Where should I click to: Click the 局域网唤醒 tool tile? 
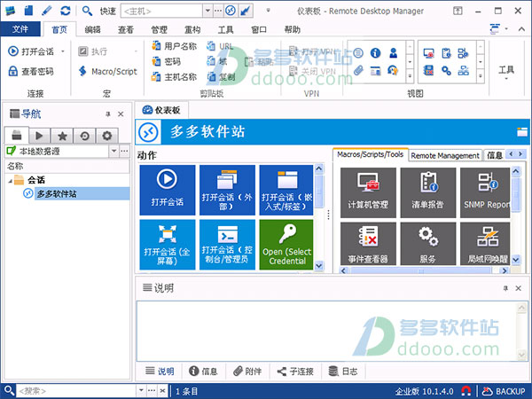tap(485, 243)
